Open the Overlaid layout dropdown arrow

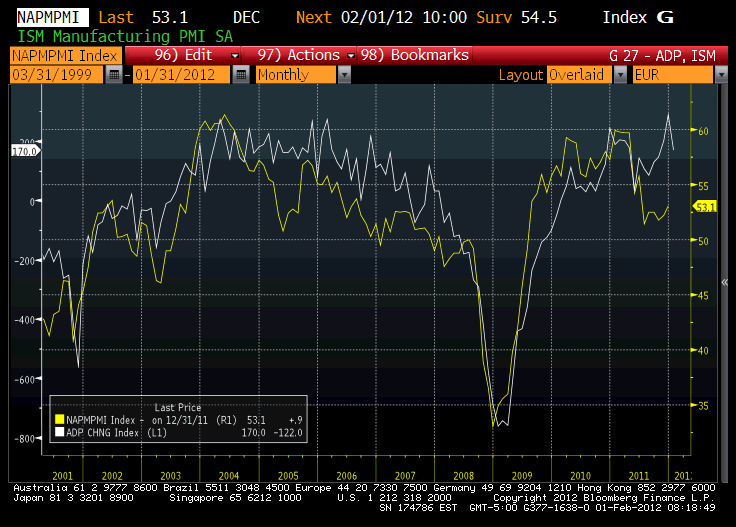click(620, 75)
